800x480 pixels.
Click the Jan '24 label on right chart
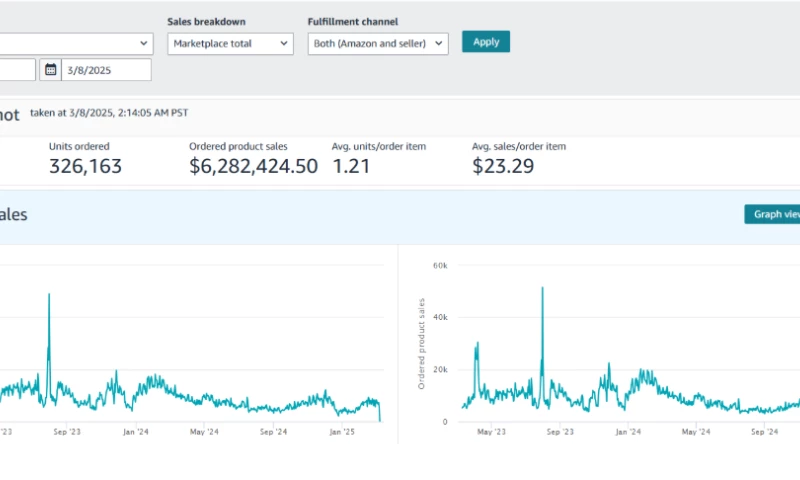628,432
